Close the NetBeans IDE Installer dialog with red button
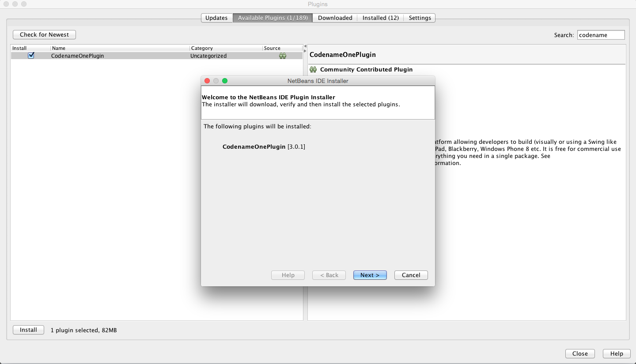This screenshot has width=636, height=364. pos(207,81)
